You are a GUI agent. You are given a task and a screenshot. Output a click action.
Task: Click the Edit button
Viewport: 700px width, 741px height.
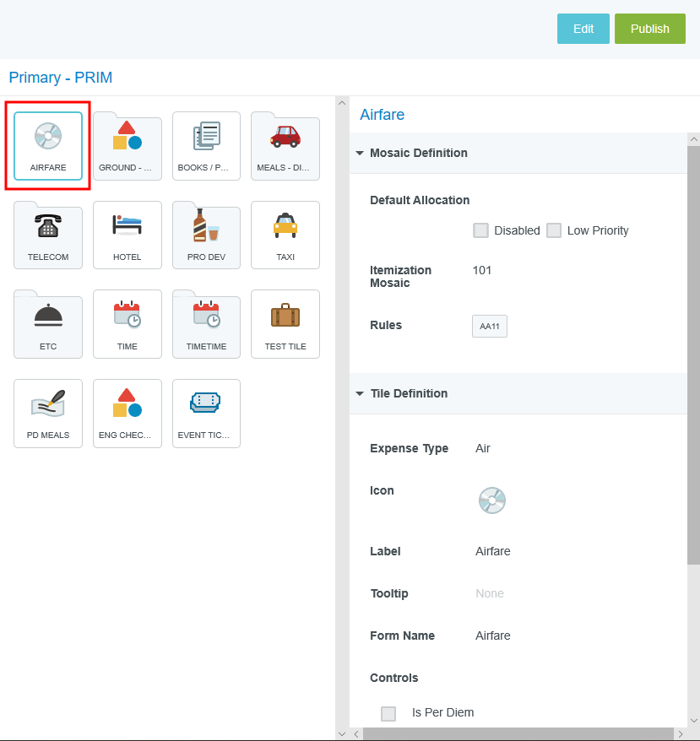coord(583,29)
